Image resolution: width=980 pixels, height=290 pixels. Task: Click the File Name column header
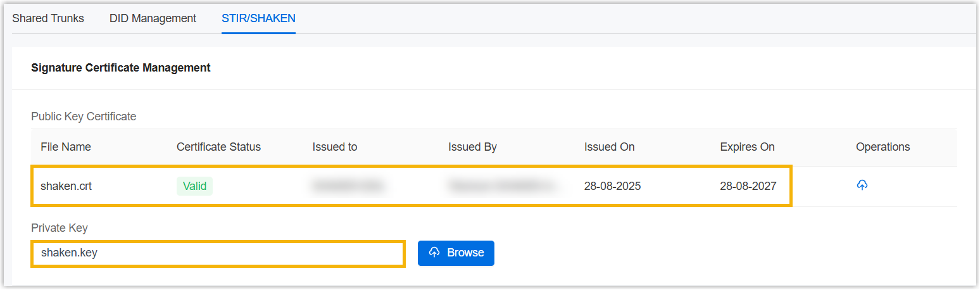[66, 147]
